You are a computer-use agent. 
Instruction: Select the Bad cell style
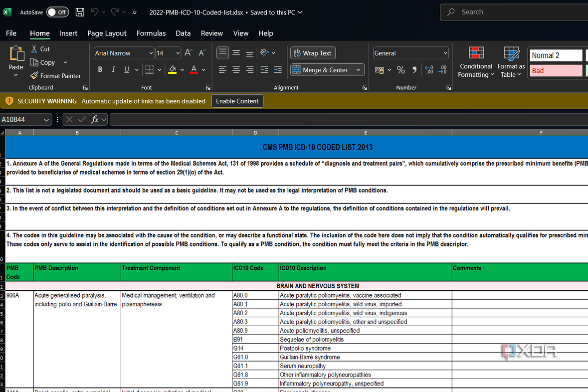[x=556, y=70]
